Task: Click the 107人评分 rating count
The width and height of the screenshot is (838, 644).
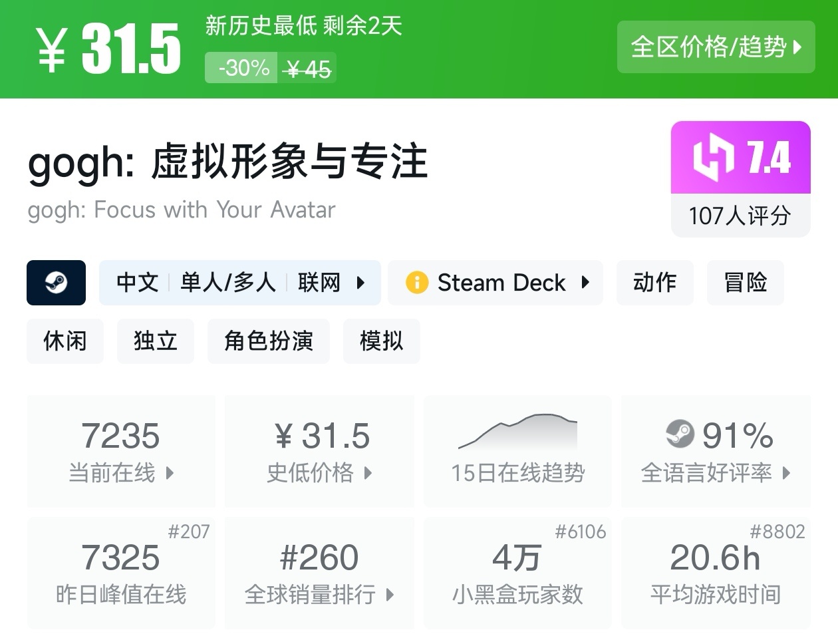Action: 740,216
